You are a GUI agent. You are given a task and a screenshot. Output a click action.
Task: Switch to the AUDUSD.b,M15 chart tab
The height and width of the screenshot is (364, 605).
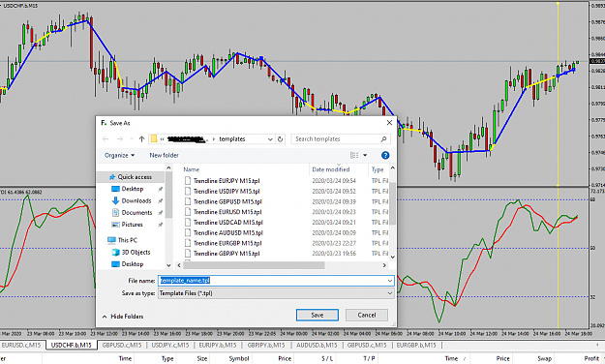317,345
